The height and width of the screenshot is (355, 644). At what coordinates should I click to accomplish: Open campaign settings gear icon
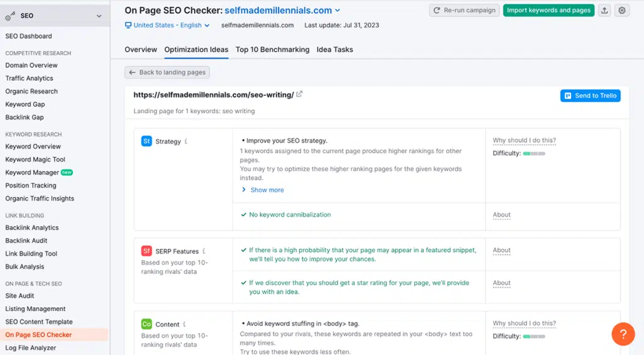coord(622,10)
